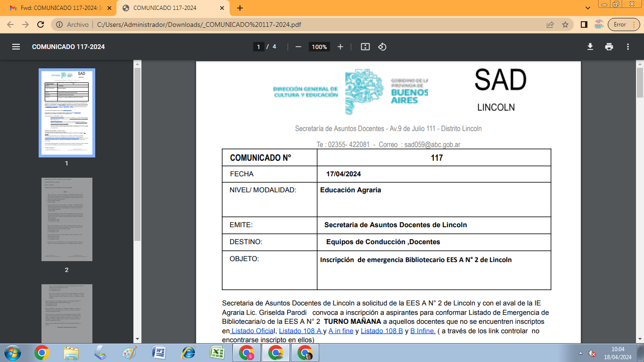Zoom in with the plus icon
644x362 pixels.
click(x=340, y=47)
